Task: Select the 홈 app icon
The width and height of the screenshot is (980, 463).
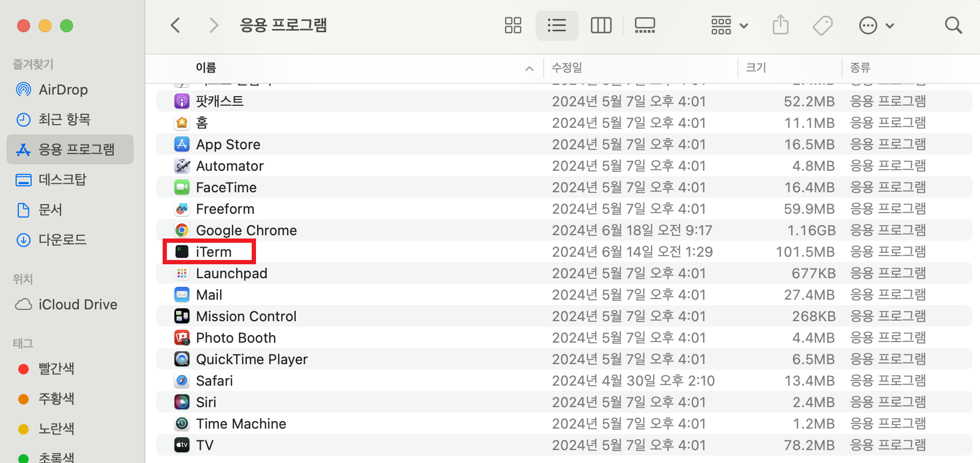Action: click(x=182, y=122)
